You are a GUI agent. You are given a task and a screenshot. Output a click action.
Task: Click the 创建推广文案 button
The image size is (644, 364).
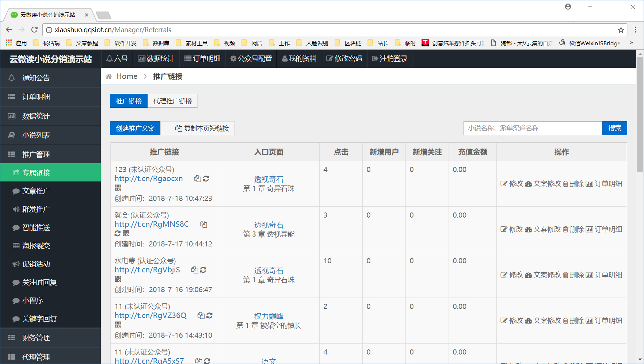pyautogui.click(x=135, y=128)
